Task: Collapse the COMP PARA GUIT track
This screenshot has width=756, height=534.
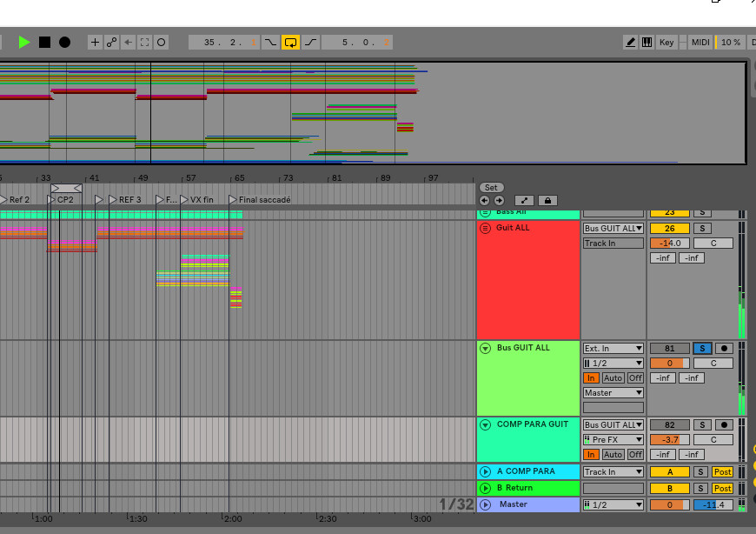Action: [486, 424]
